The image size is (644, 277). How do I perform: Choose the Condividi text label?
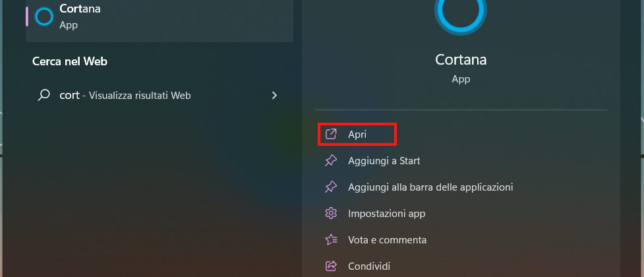369,266
